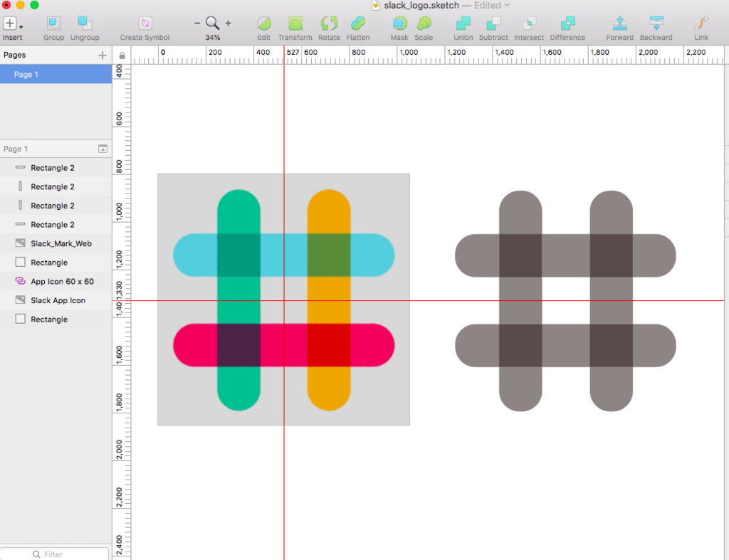
Task: Move layer Forward in toolbar
Action: pos(620,23)
